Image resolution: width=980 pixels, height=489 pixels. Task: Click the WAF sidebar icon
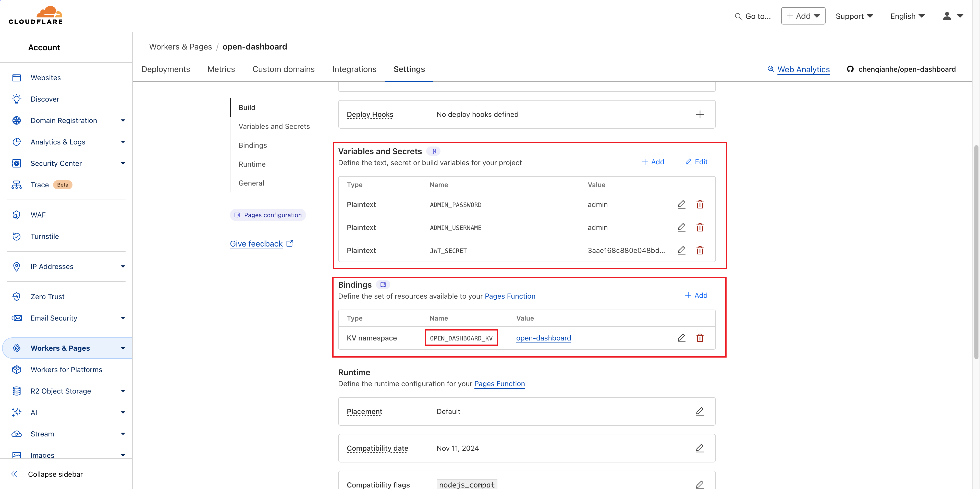[16, 215]
